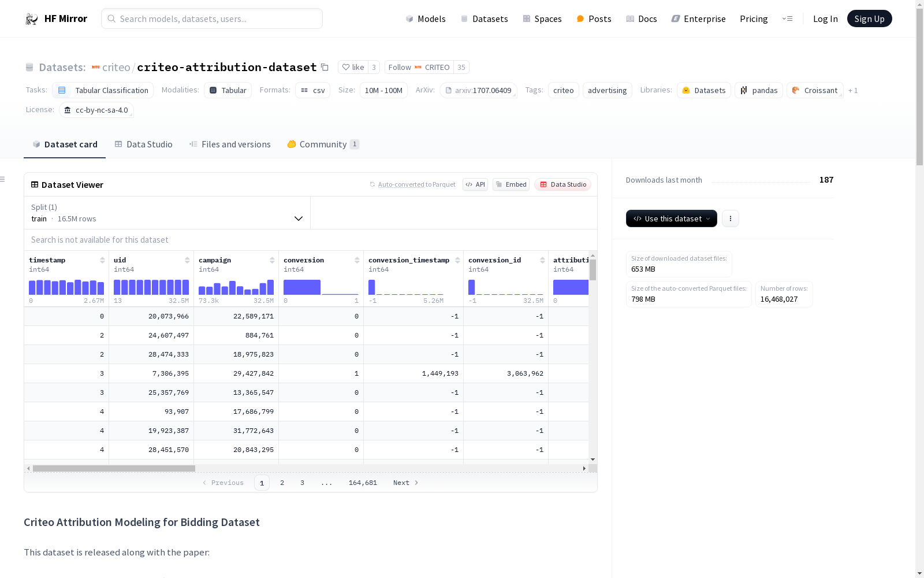924x578 pixels.
Task: Click the Log In link
Action: click(x=825, y=19)
